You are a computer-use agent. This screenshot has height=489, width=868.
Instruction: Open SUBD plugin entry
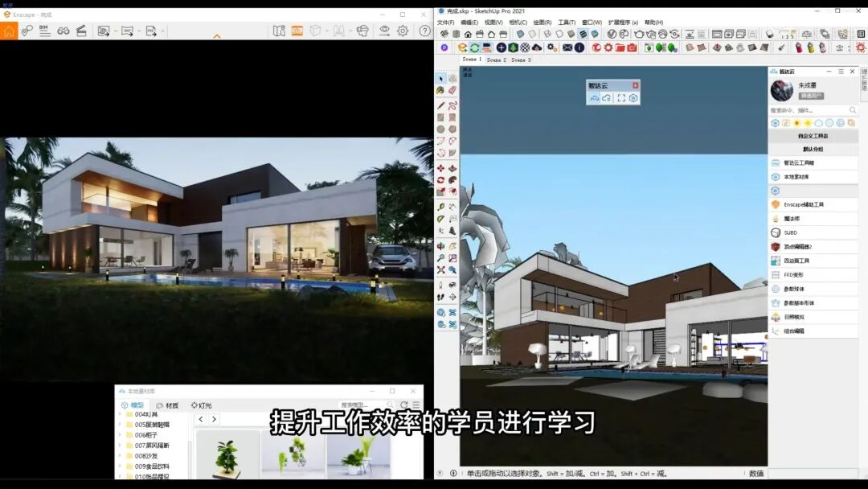coord(813,232)
